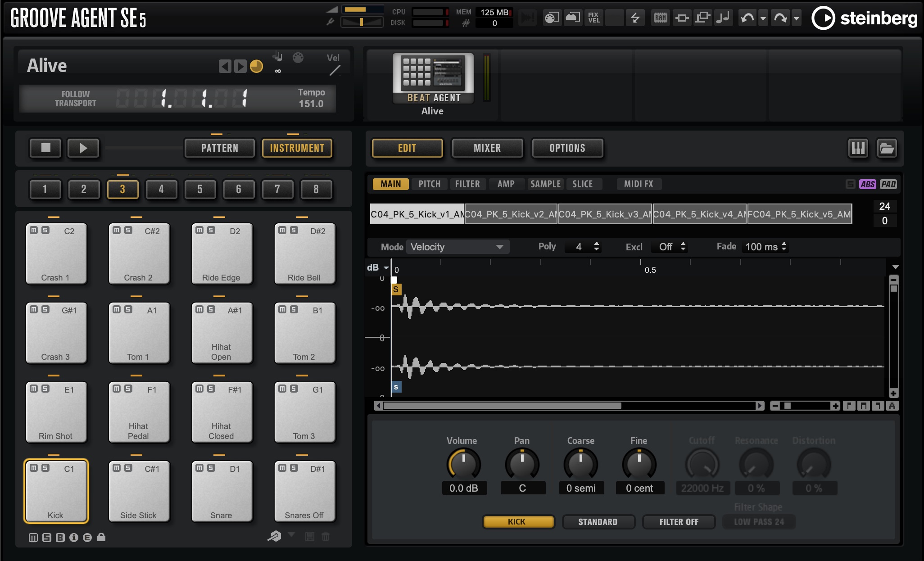Click the Redo arrow icon
This screenshot has height=561, width=924.
point(780,18)
